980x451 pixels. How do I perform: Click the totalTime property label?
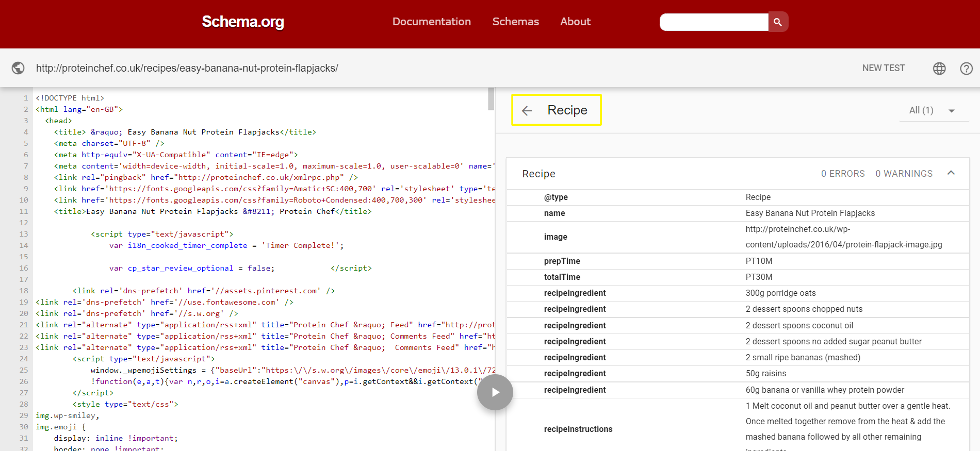coord(562,277)
